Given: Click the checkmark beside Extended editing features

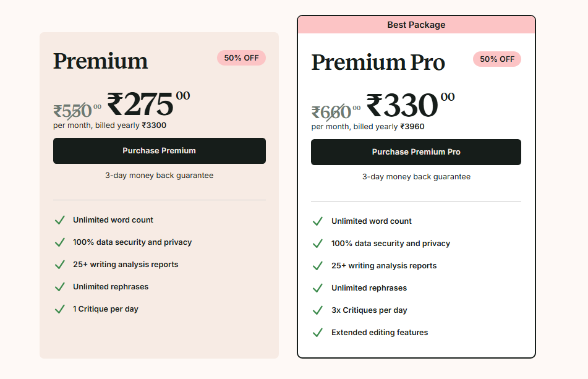Looking at the screenshot, I should point(318,333).
